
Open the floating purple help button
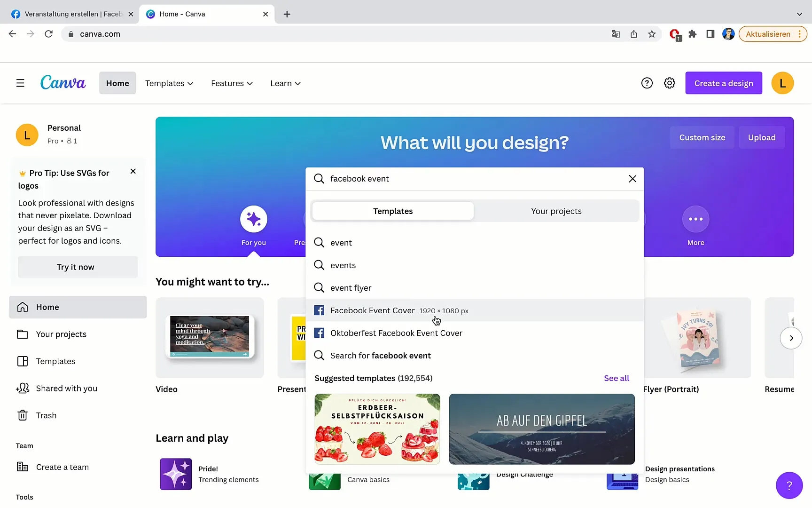[789, 485]
